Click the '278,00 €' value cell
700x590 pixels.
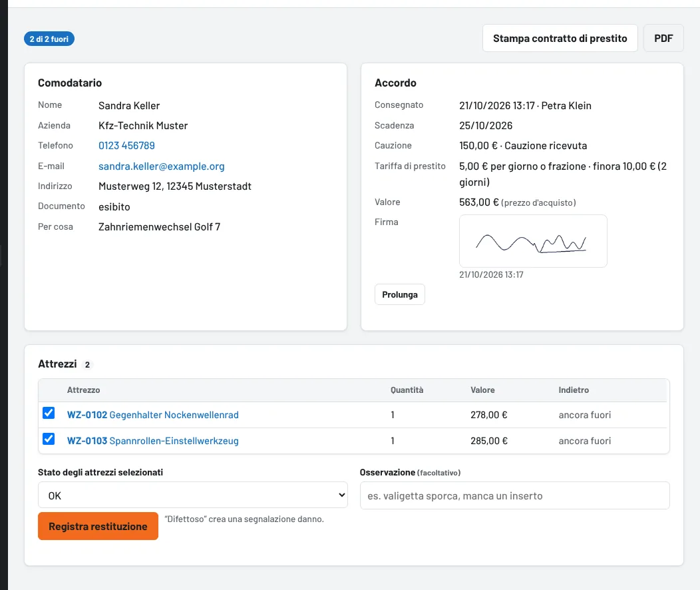[489, 415]
